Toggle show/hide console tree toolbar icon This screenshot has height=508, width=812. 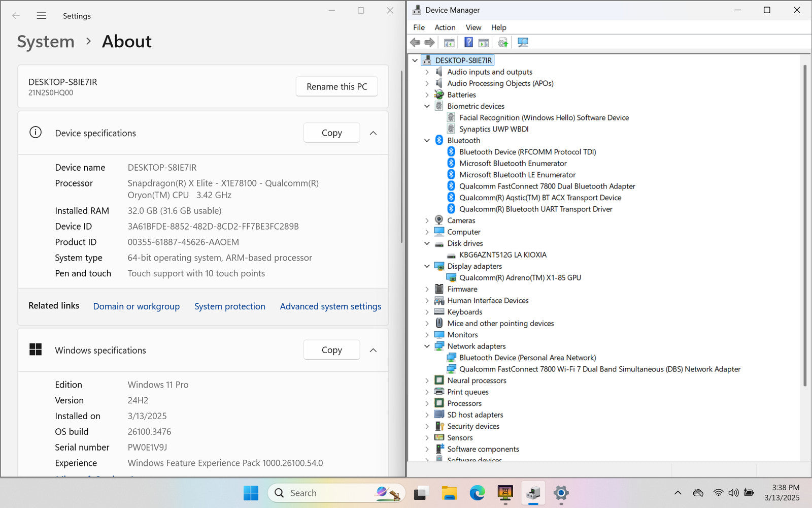pyautogui.click(x=449, y=42)
